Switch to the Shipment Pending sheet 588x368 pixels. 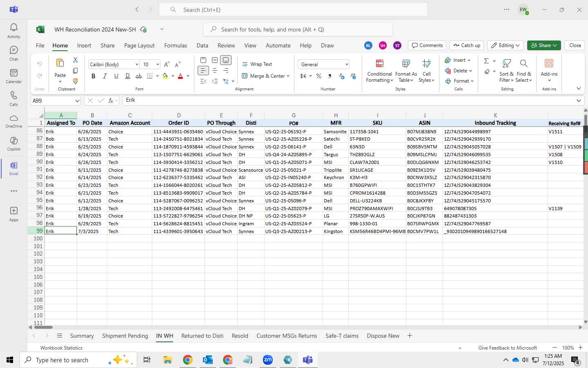pos(125,336)
